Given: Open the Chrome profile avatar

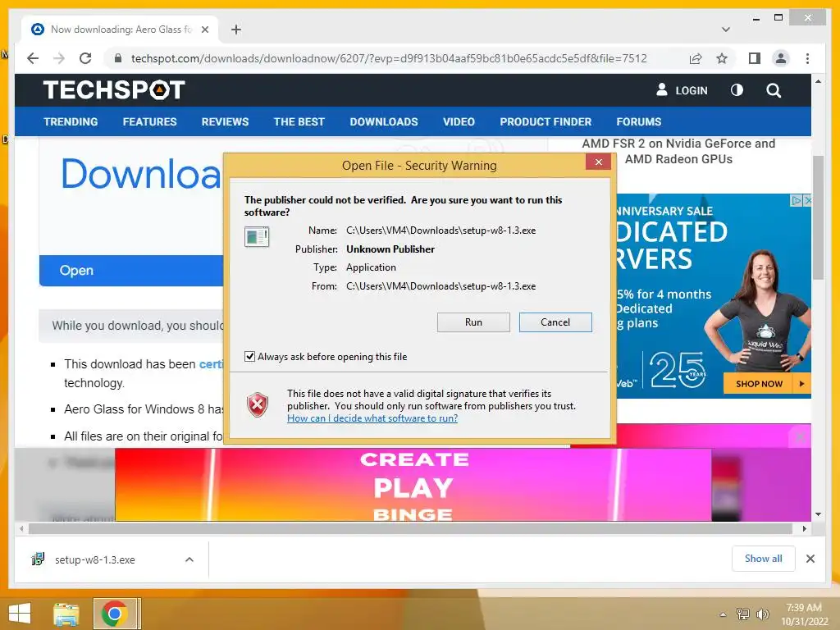Looking at the screenshot, I should (781, 58).
